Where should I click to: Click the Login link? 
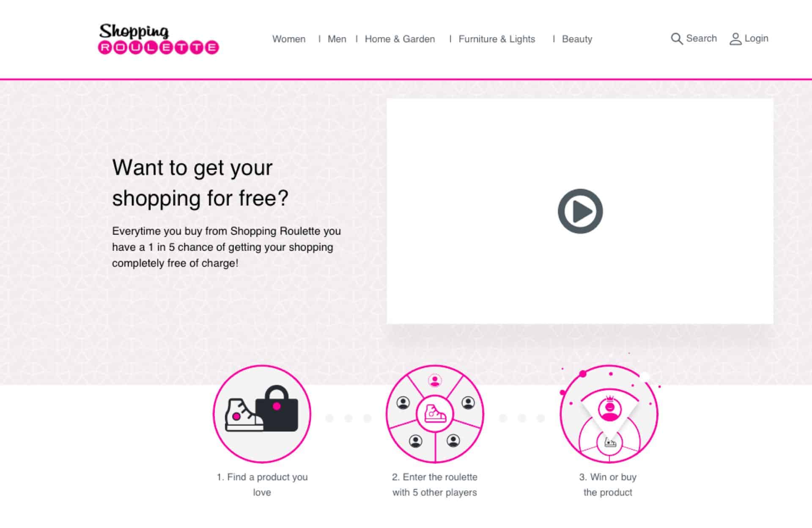coord(756,38)
